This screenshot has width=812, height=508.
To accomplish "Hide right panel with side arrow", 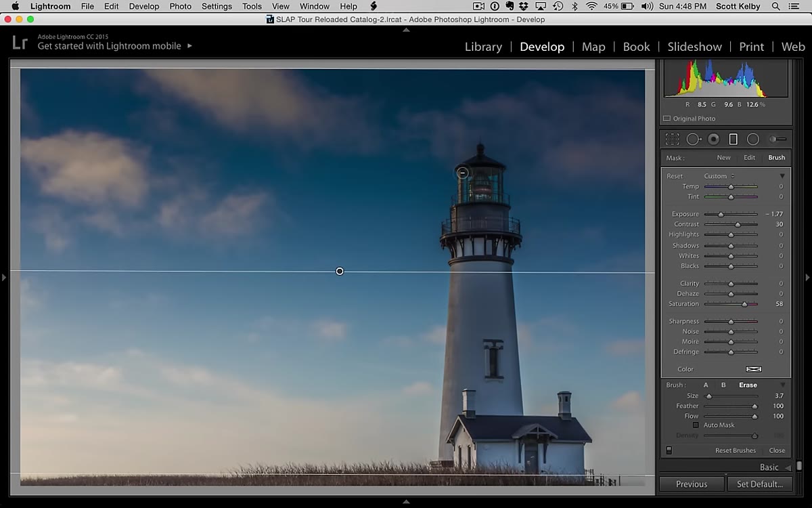I will click(807, 277).
